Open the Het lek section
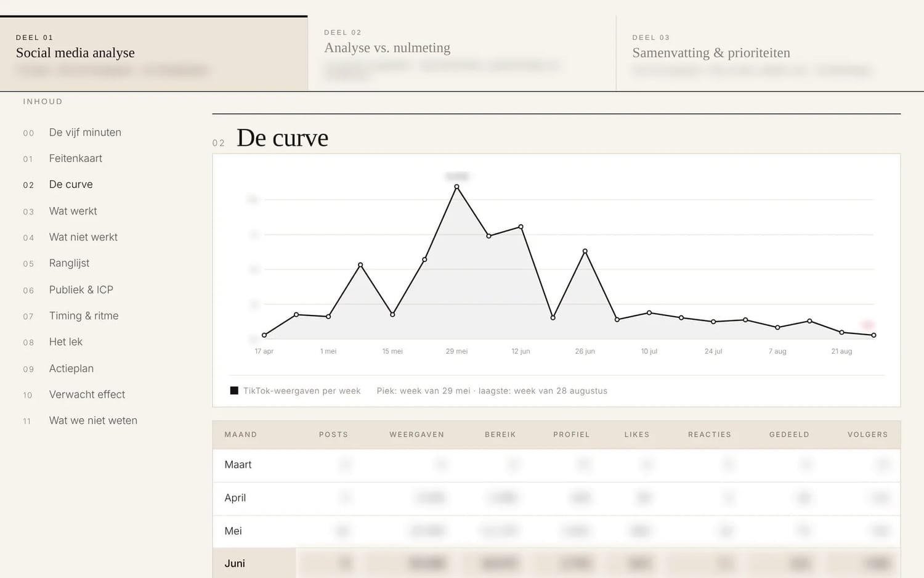The height and width of the screenshot is (578, 924). click(66, 342)
